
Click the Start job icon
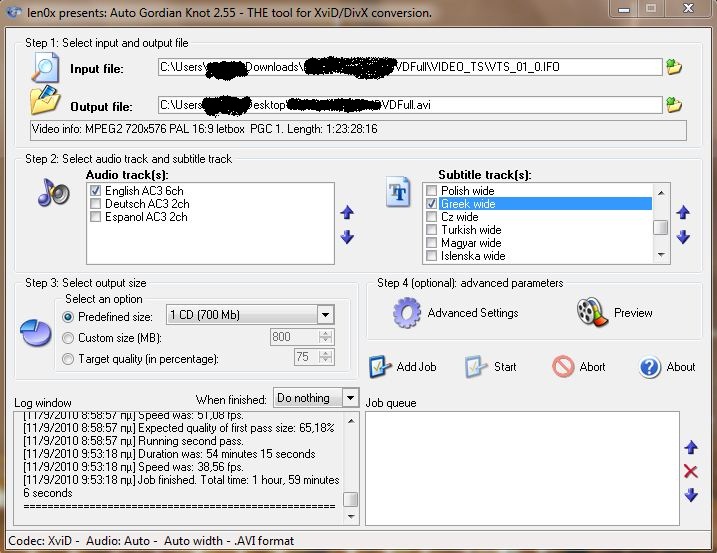point(476,366)
